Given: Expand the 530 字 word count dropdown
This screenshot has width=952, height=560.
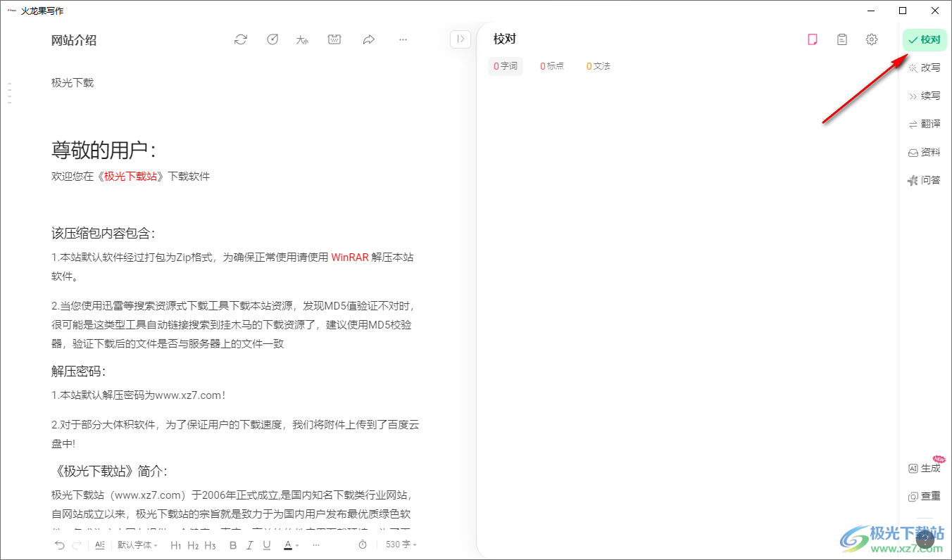Looking at the screenshot, I should point(401,545).
